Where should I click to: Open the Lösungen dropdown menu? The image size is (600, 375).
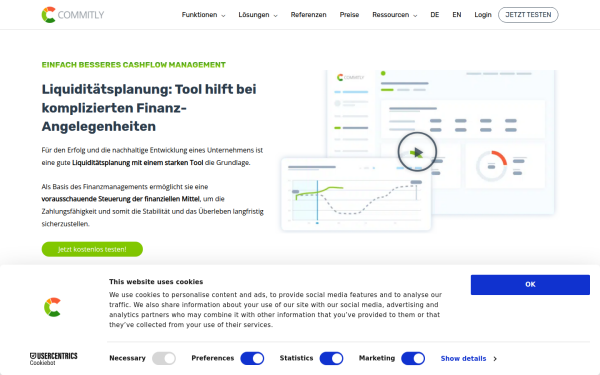click(258, 15)
